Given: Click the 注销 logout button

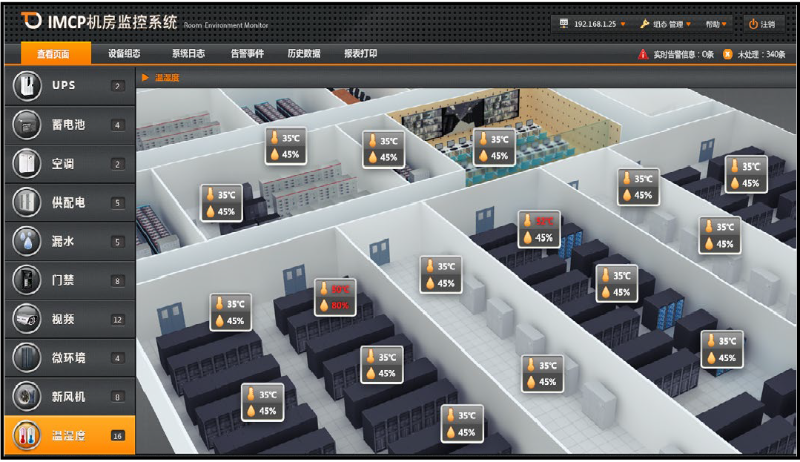Looking at the screenshot, I should (761, 23).
